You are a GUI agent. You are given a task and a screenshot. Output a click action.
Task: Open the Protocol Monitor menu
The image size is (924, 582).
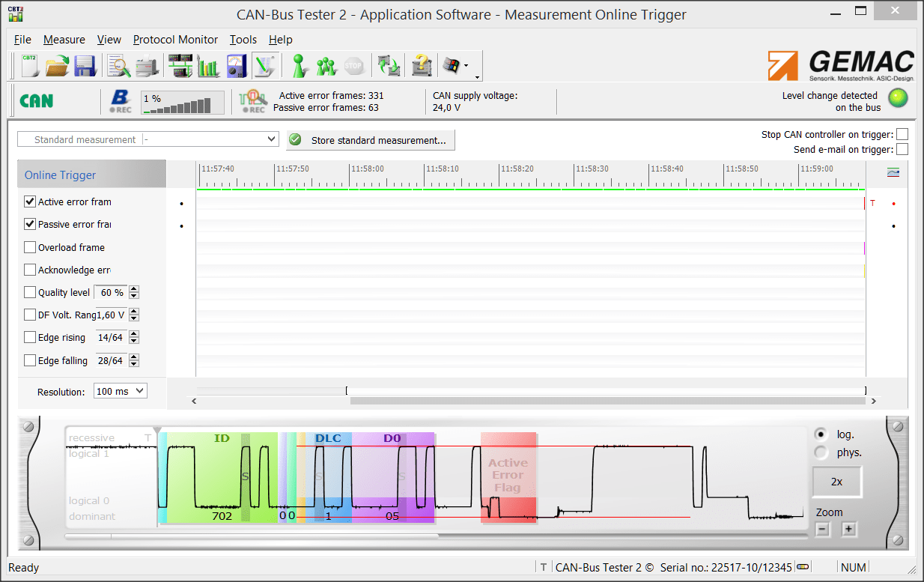click(175, 40)
